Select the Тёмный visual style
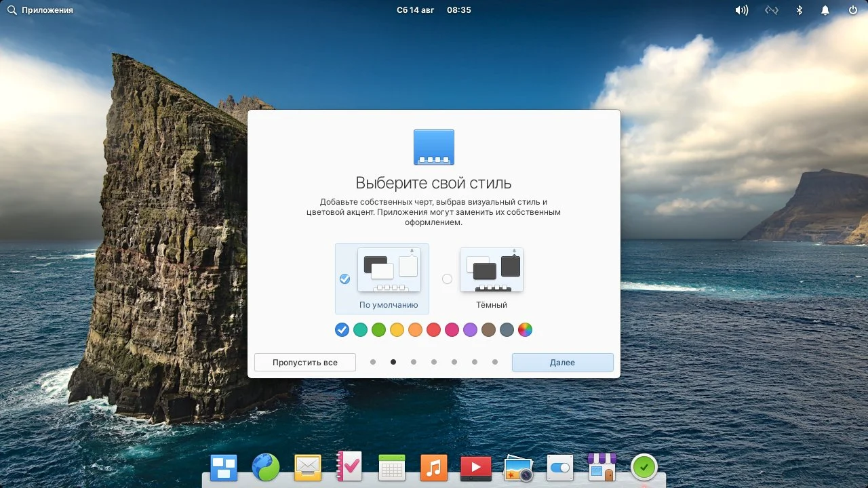868x488 pixels. pos(491,269)
